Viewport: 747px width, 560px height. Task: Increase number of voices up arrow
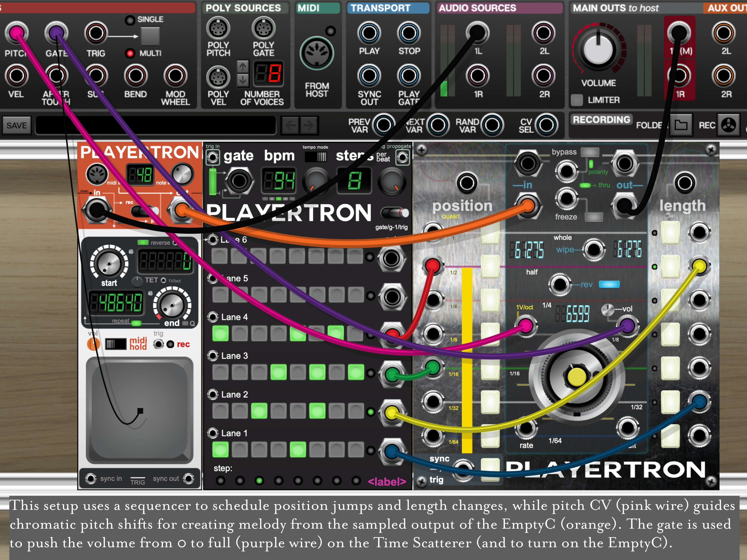(x=243, y=67)
